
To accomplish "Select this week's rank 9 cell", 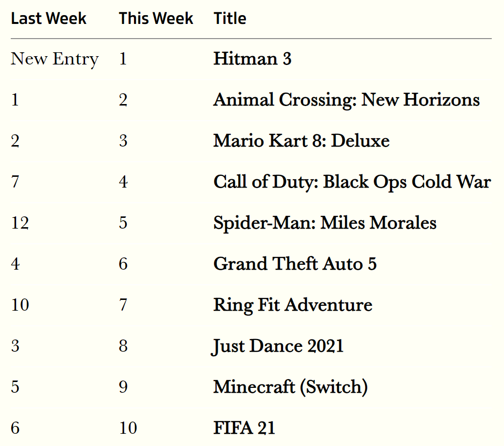I will click(123, 387).
